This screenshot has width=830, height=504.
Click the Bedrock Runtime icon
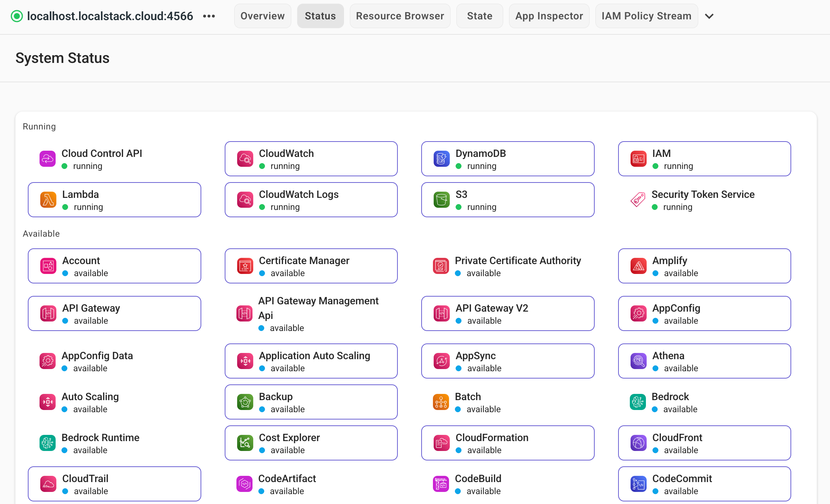pyautogui.click(x=48, y=443)
